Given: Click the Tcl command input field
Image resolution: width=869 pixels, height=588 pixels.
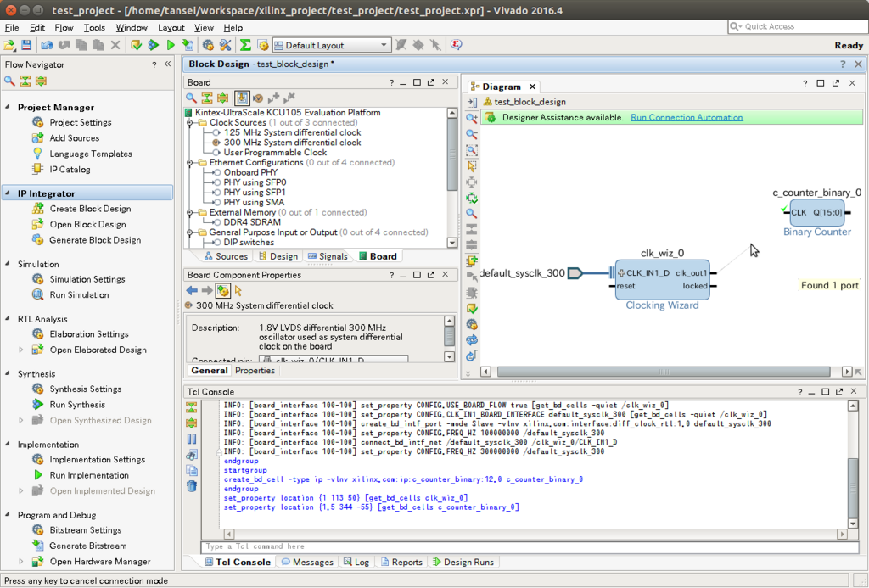Looking at the screenshot, I should (x=529, y=547).
